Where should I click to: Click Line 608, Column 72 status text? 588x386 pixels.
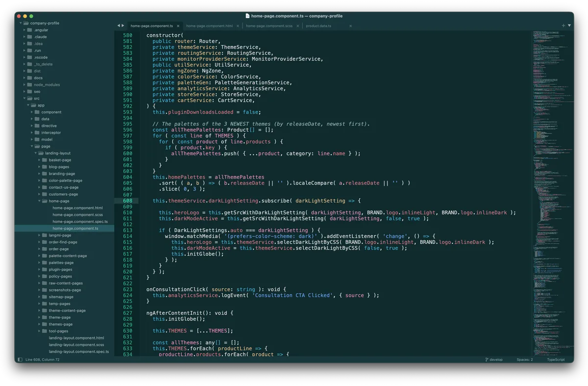coord(43,360)
